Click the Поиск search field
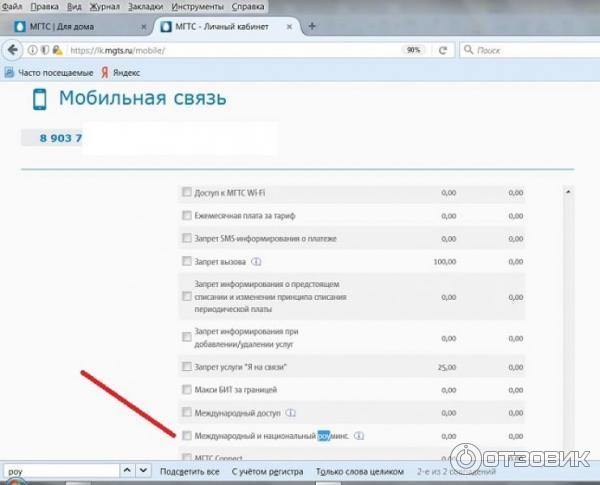This screenshot has height=485, width=600. point(525,49)
